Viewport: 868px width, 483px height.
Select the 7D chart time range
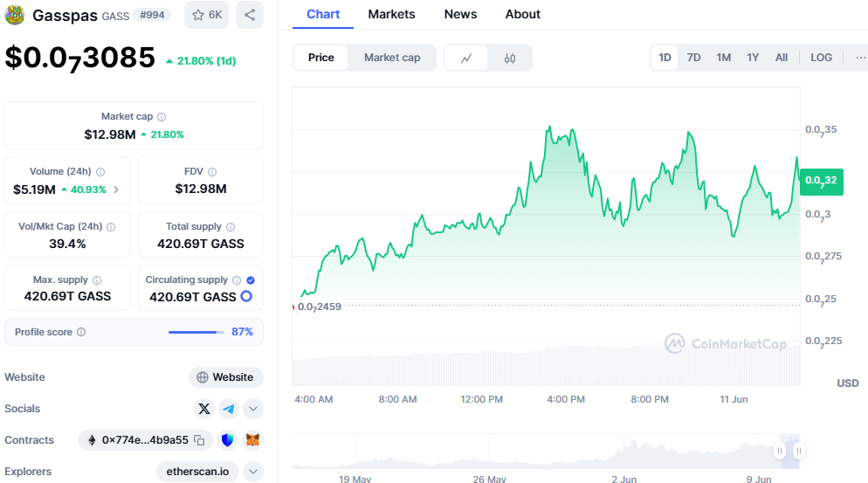(693, 58)
